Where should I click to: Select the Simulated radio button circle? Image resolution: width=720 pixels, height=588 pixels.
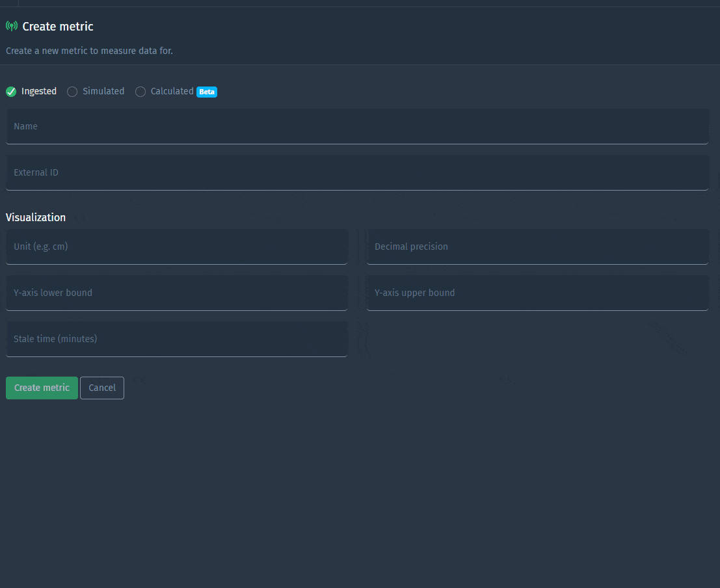click(x=72, y=92)
